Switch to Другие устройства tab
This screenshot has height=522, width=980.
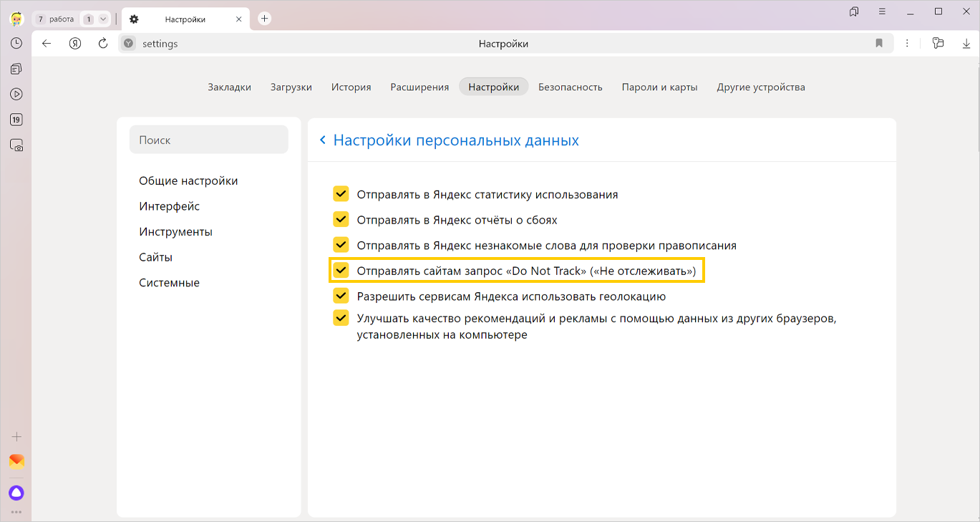pos(761,87)
